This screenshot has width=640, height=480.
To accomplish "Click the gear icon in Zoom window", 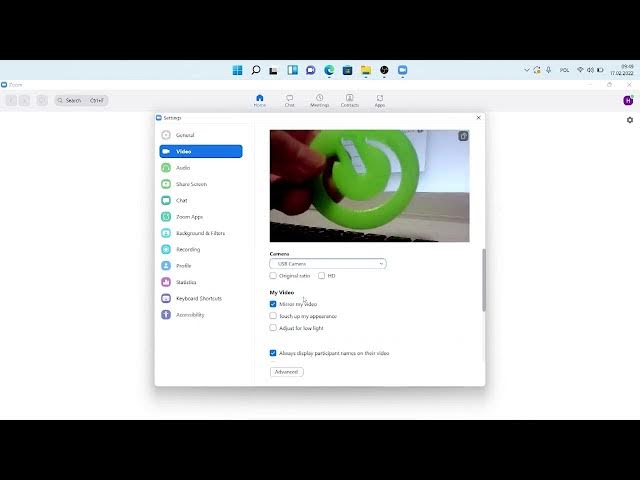I will (630, 120).
